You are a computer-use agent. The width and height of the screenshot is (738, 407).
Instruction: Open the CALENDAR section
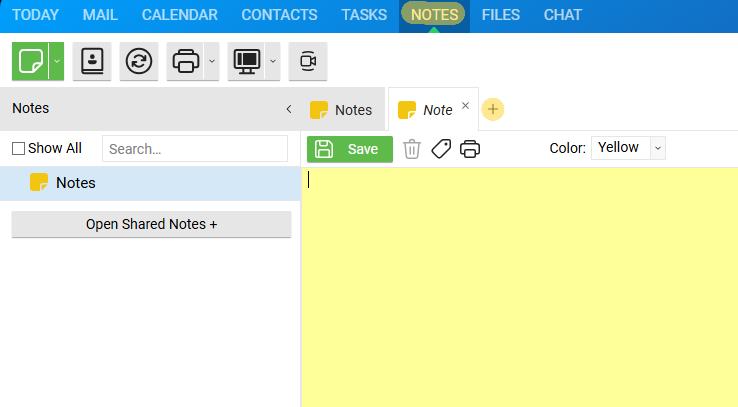pos(180,15)
